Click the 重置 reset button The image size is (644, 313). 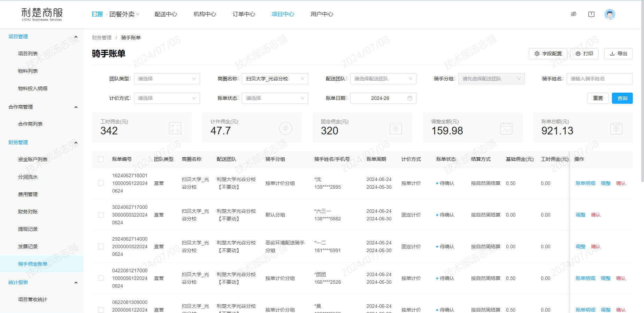[x=598, y=98]
